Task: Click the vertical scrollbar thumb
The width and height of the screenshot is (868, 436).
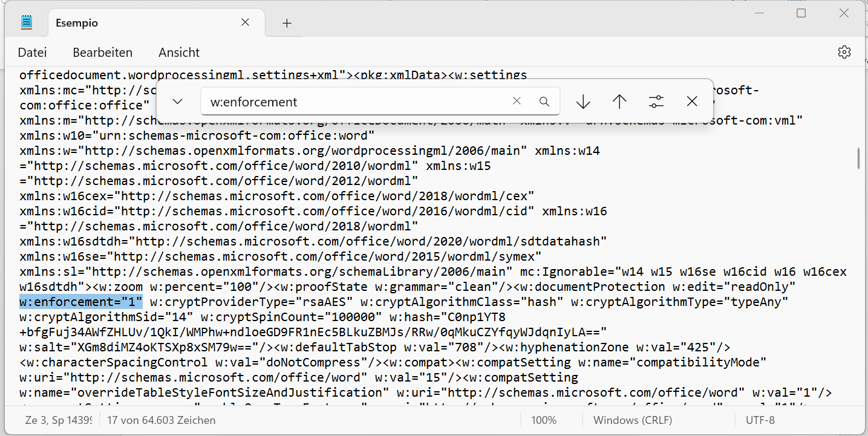Action: click(858, 158)
